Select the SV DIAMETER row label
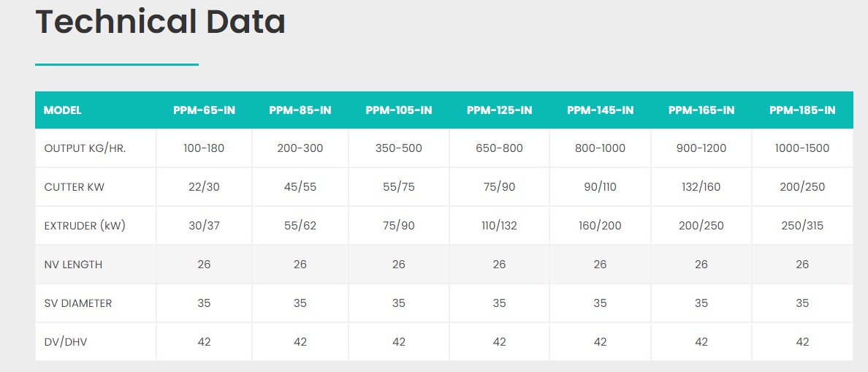 point(78,303)
